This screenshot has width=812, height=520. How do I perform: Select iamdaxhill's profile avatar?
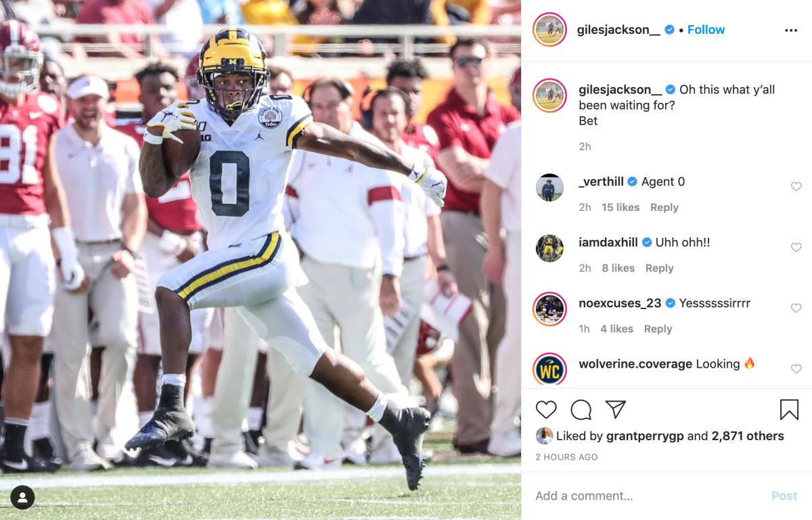[x=549, y=248]
